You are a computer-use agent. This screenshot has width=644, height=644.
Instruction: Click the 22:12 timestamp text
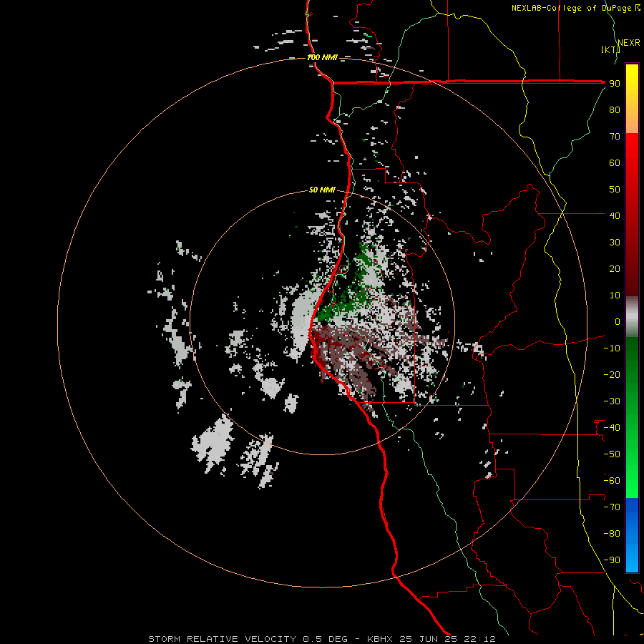(x=480, y=639)
